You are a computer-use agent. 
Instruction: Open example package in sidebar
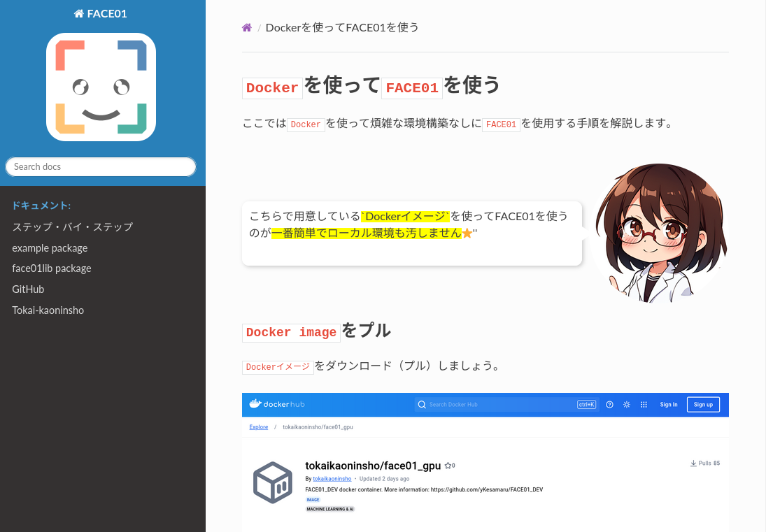pos(50,248)
